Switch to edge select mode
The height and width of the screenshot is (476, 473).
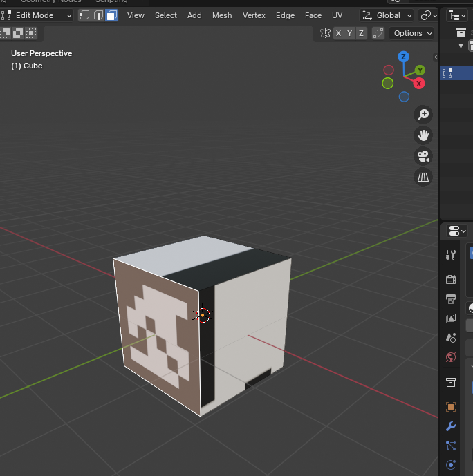(98, 15)
